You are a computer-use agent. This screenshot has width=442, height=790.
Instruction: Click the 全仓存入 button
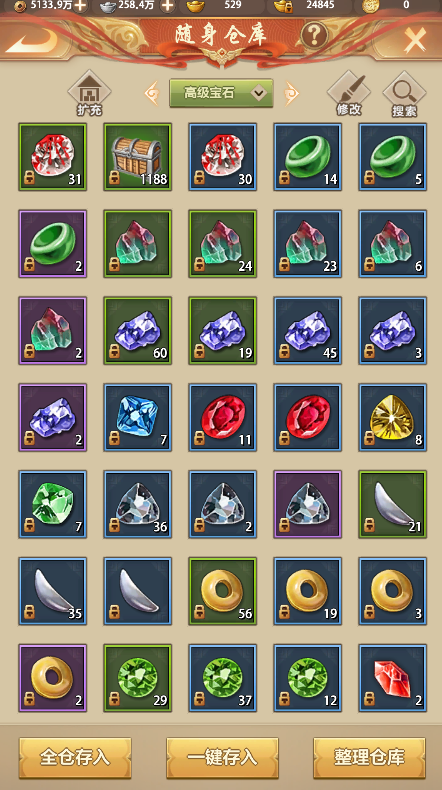click(x=75, y=758)
